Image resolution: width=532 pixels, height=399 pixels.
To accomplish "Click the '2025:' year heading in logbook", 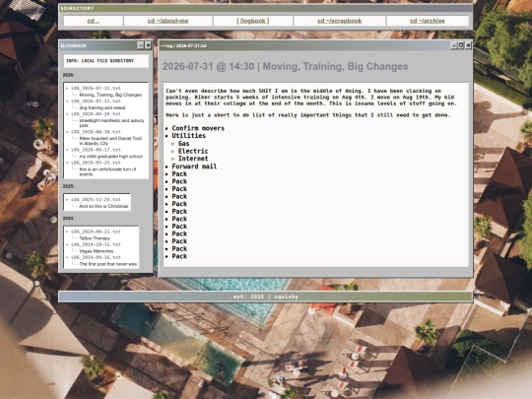I will coord(69,186).
